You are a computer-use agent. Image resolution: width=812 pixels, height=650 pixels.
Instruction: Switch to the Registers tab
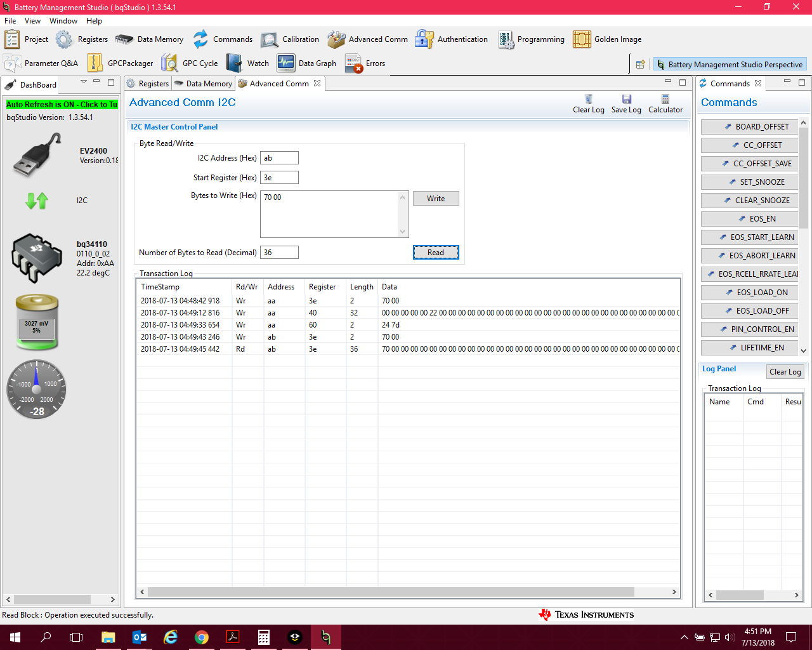click(147, 84)
